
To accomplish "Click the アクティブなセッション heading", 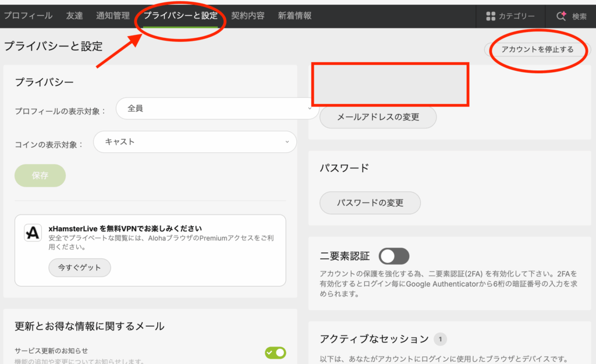I will coord(374,339).
